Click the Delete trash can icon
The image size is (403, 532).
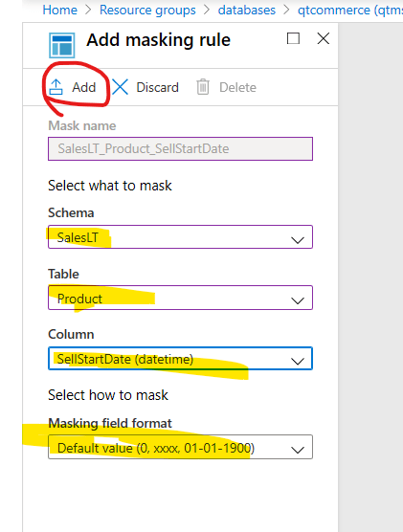[x=203, y=87]
